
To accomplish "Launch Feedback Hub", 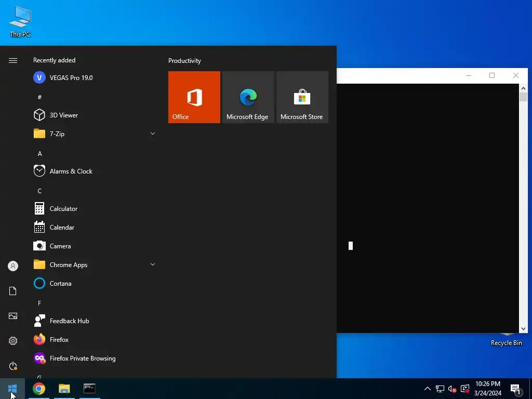I will [94, 321].
